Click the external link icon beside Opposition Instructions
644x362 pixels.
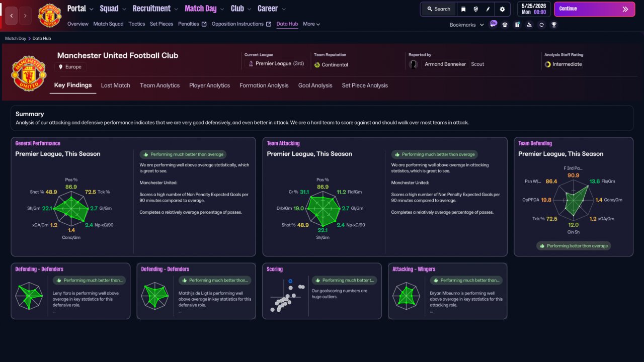point(269,24)
